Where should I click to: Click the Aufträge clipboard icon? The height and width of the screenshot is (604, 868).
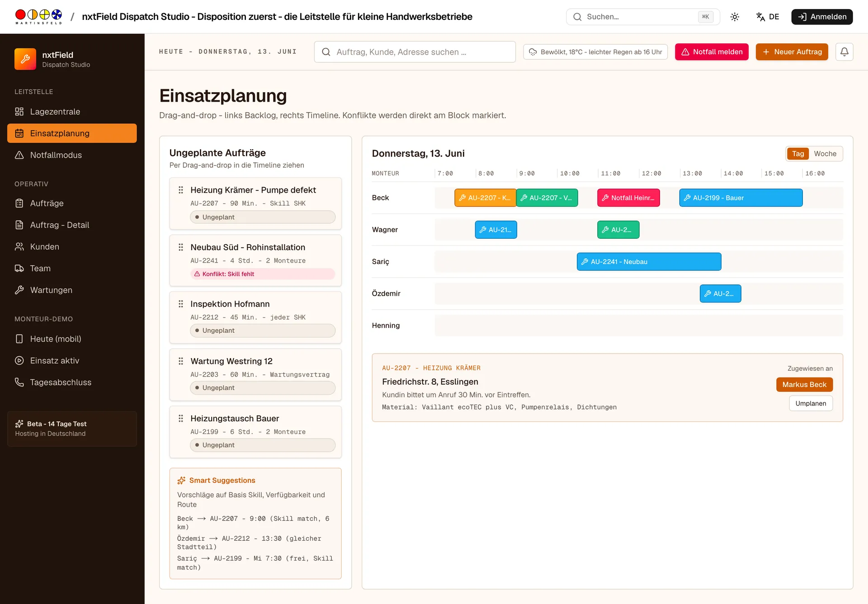(19, 203)
